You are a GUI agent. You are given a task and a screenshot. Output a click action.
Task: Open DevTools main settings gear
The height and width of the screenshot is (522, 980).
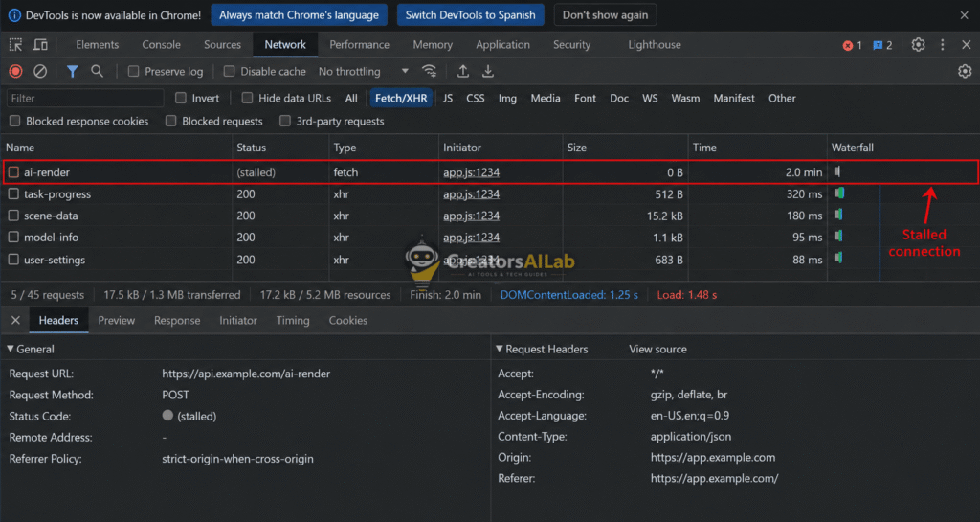918,44
